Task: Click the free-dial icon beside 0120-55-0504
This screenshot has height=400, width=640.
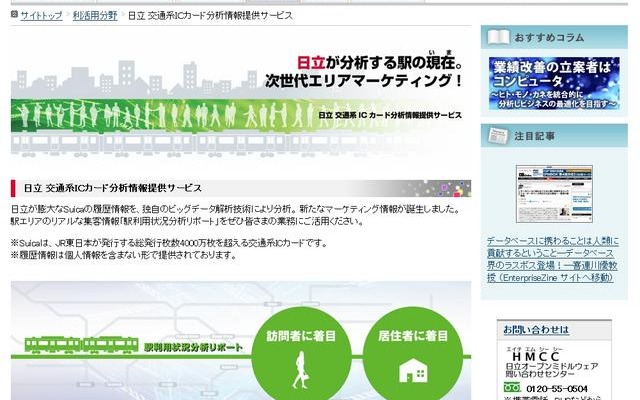Action: (x=512, y=387)
